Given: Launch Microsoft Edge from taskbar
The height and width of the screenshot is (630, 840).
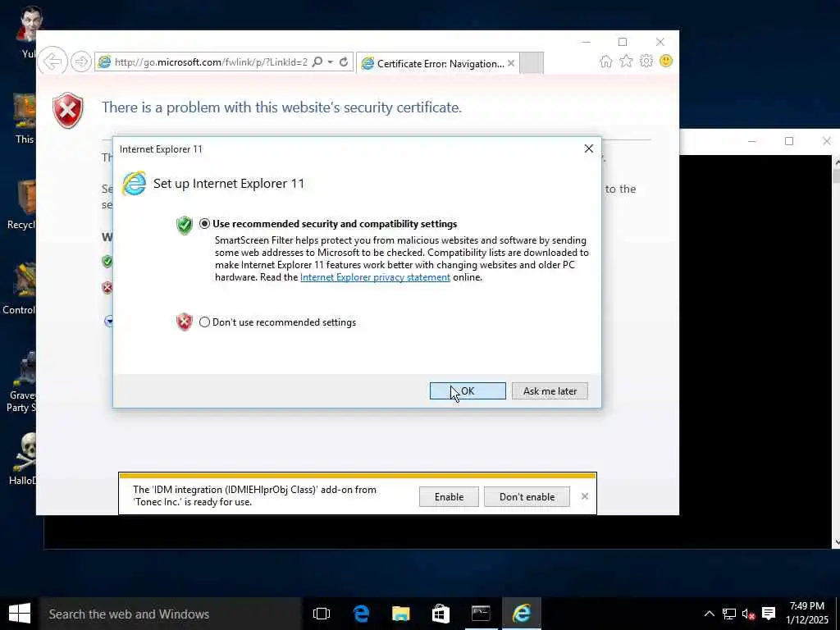Looking at the screenshot, I should 362,614.
